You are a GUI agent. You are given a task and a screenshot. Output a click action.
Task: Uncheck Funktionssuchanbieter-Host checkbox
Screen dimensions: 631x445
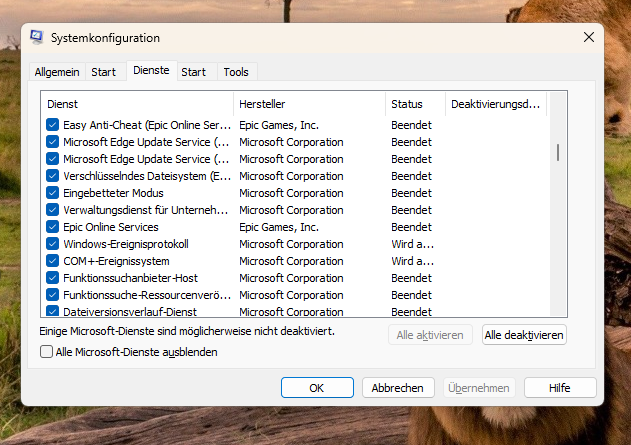pyautogui.click(x=52, y=278)
